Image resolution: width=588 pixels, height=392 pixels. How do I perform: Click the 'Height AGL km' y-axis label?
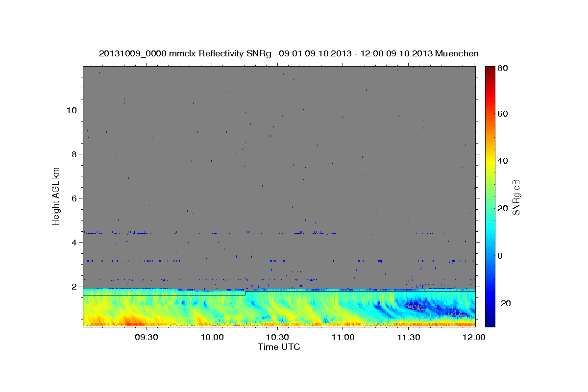56,196
